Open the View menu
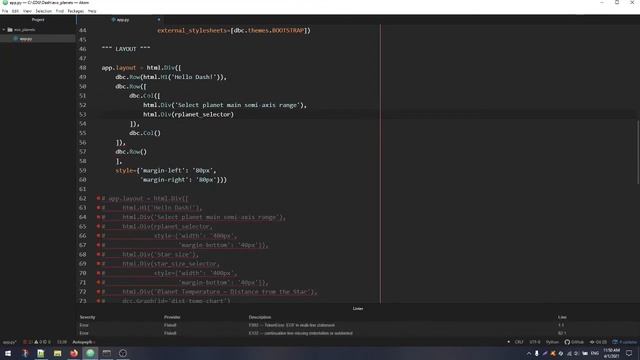 click(27, 11)
